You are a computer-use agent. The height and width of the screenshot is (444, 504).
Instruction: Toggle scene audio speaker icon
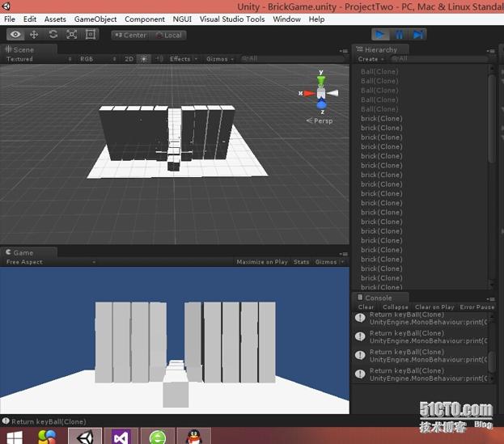[159, 59]
